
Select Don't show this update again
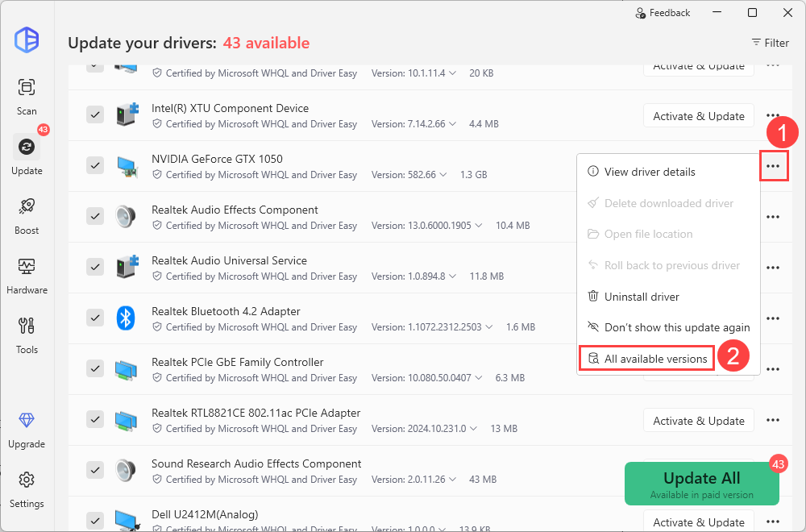(x=668, y=327)
